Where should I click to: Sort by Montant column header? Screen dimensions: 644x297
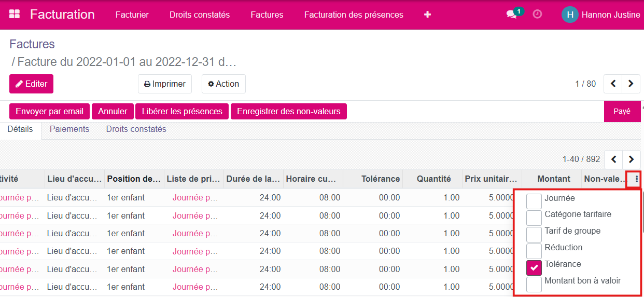[x=552, y=179]
